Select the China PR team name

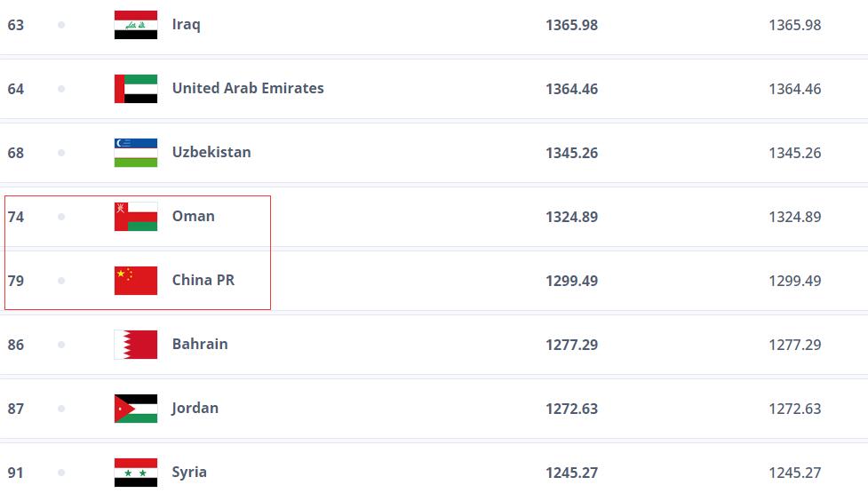tap(203, 280)
